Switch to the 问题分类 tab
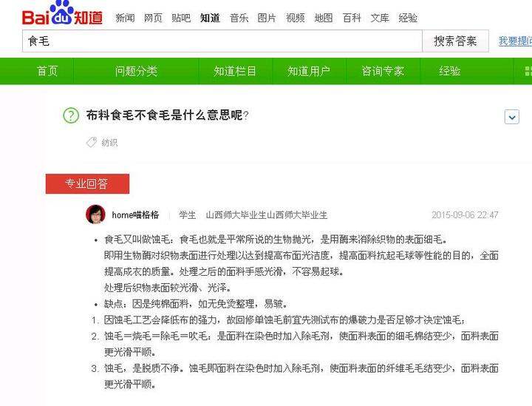The height and width of the screenshot is (406, 532). coord(136,71)
